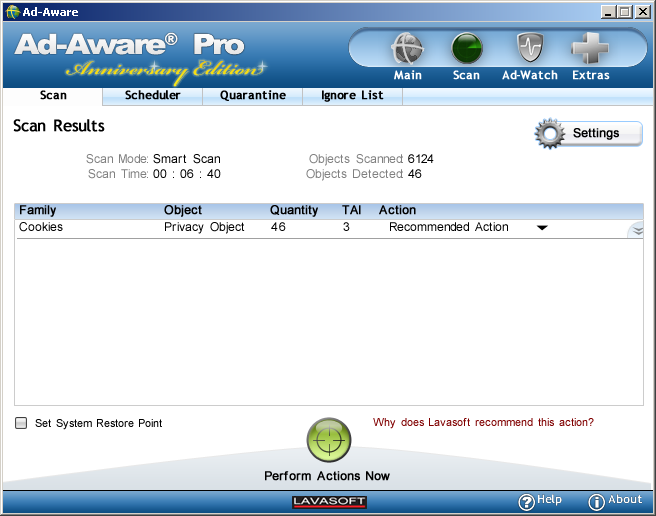This screenshot has width=656, height=516.
Task: Open the Extras plus icon
Action: pyautogui.click(x=590, y=48)
